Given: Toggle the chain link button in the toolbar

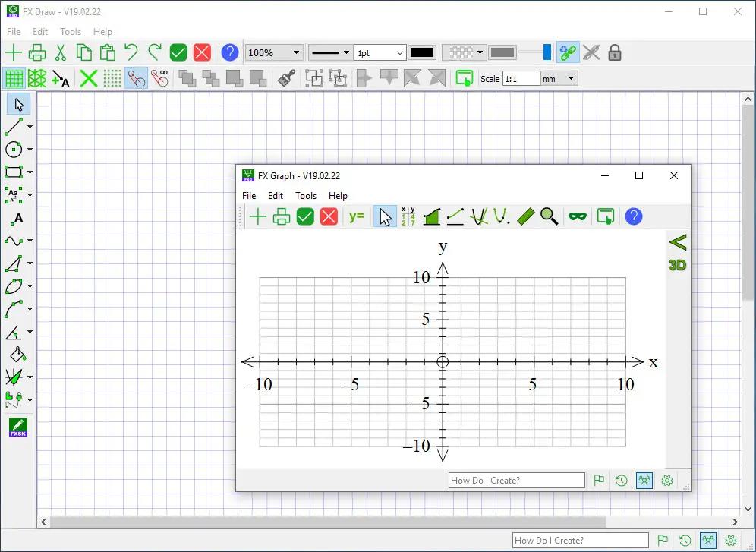Looking at the screenshot, I should (x=567, y=52).
